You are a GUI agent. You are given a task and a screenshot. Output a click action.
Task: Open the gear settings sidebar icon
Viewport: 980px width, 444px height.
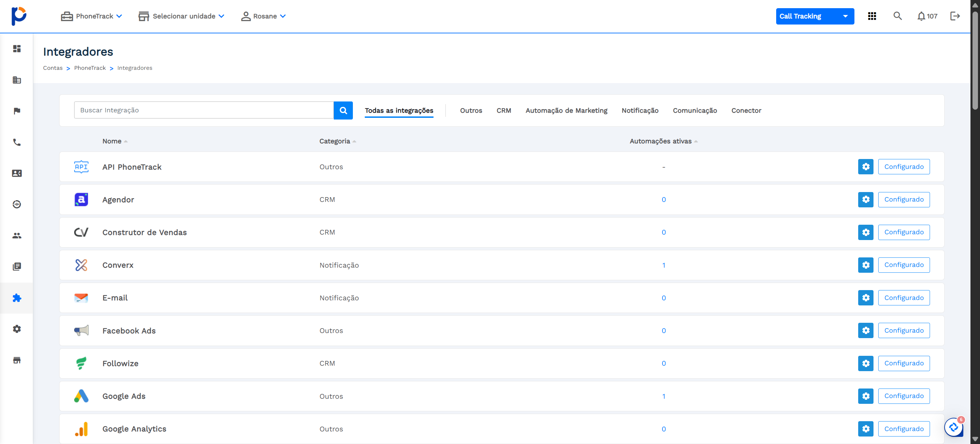pyautogui.click(x=17, y=329)
